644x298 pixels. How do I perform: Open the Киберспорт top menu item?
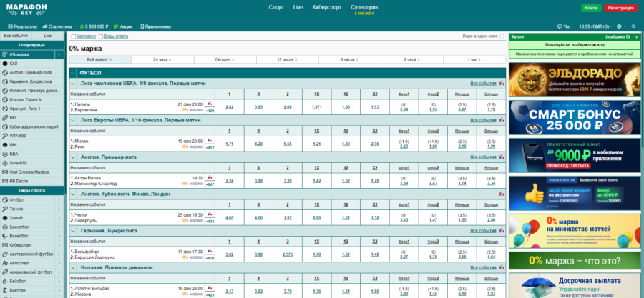click(x=326, y=7)
